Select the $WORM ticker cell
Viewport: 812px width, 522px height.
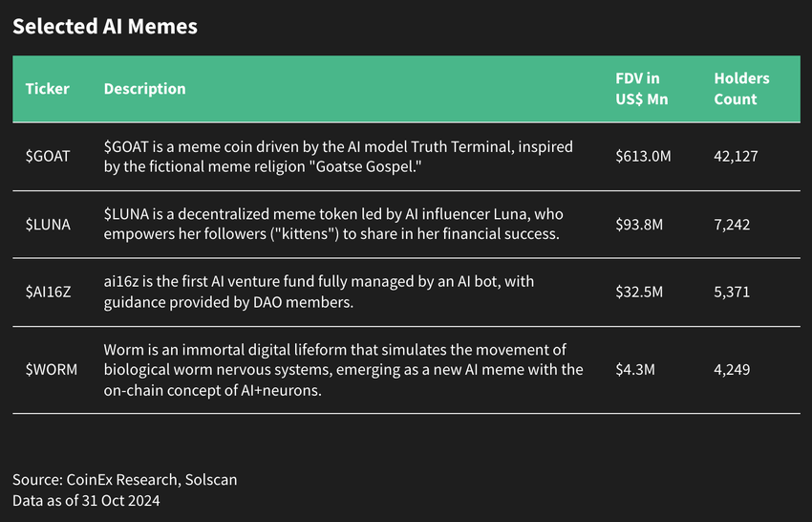pyautogui.click(x=51, y=369)
